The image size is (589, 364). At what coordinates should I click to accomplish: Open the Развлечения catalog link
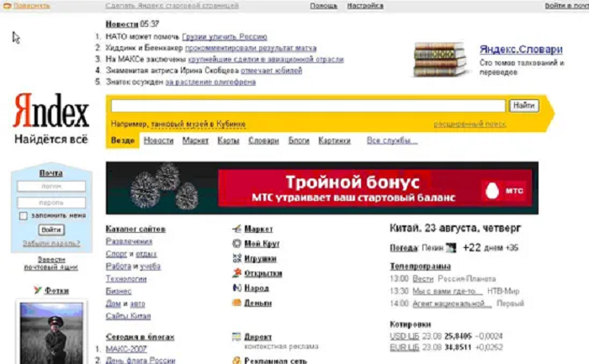[129, 241]
